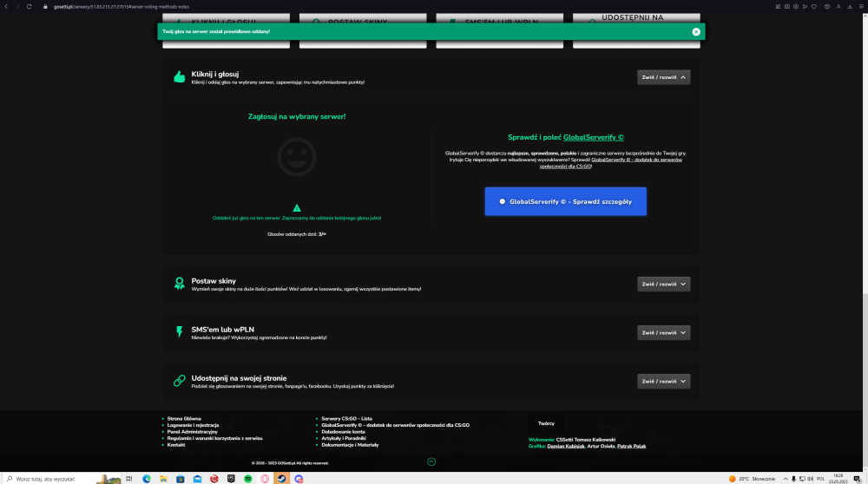The width and height of the screenshot is (868, 484).
Task: Click the chain link icon beside 'Udostępnij na swojej stronie'
Action: (180, 381)
